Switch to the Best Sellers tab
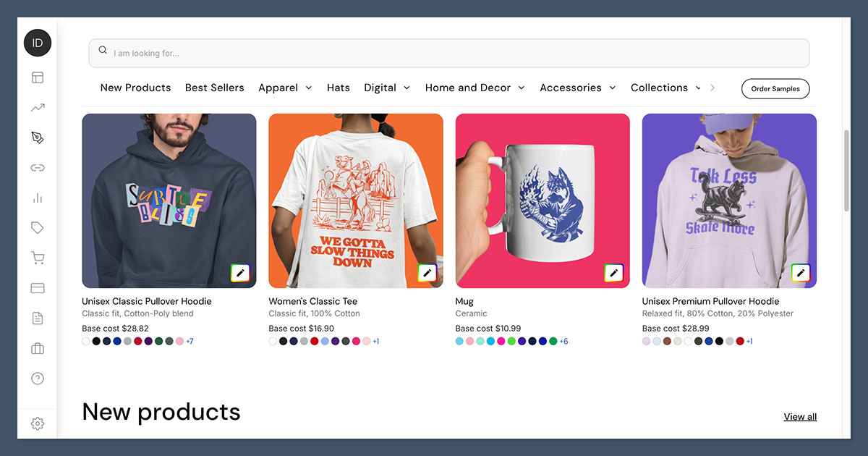Image resolution: width=868 pixels, height=456 pixels. pos(214,87)
